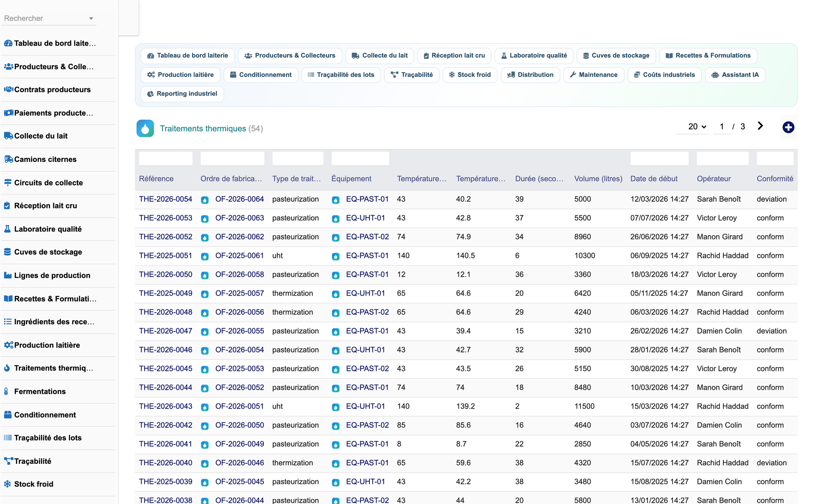
Task: Click the blue droplet Traitements thermiques header icon
Action: [x=145, y=129]
